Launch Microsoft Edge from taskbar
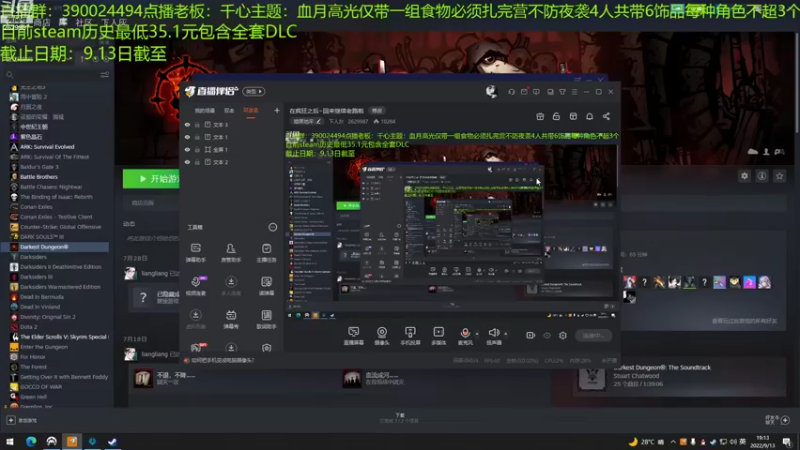The height and width of the screenshot is (450, 800). tap(31, 442)
